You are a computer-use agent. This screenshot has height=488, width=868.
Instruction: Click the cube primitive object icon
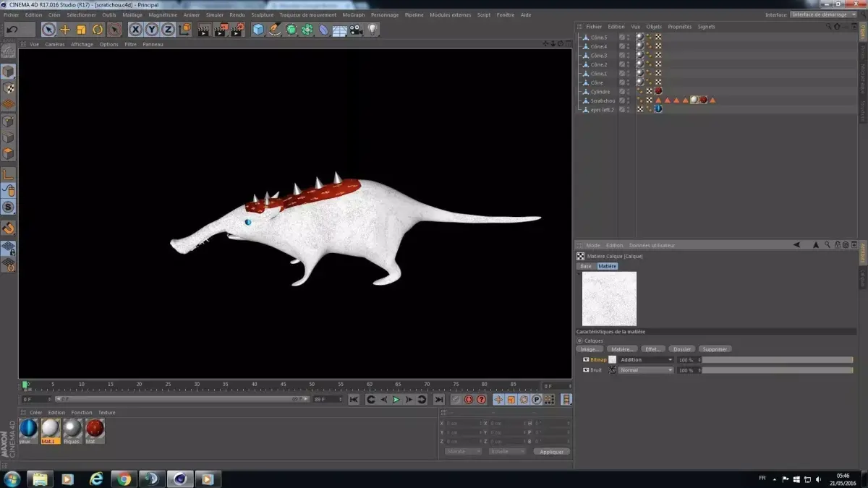click(258, 30)
